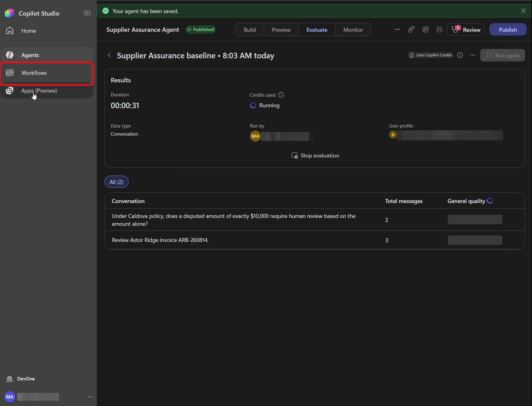This screenshot has height=406, width=532.
Task: Open the Caldova policy $10,000 conversation row
Action: coord(315,220)
